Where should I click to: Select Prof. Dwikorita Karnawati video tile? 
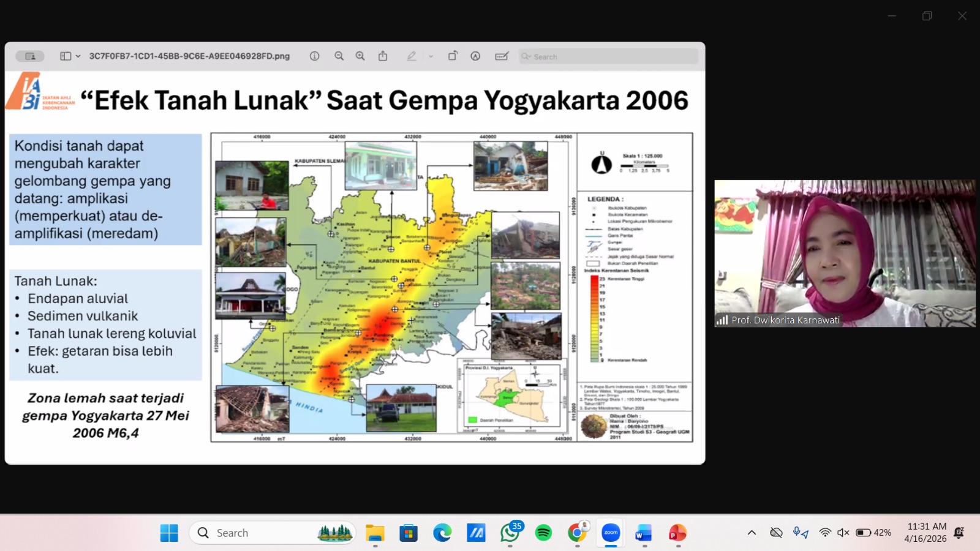[845, 253]
